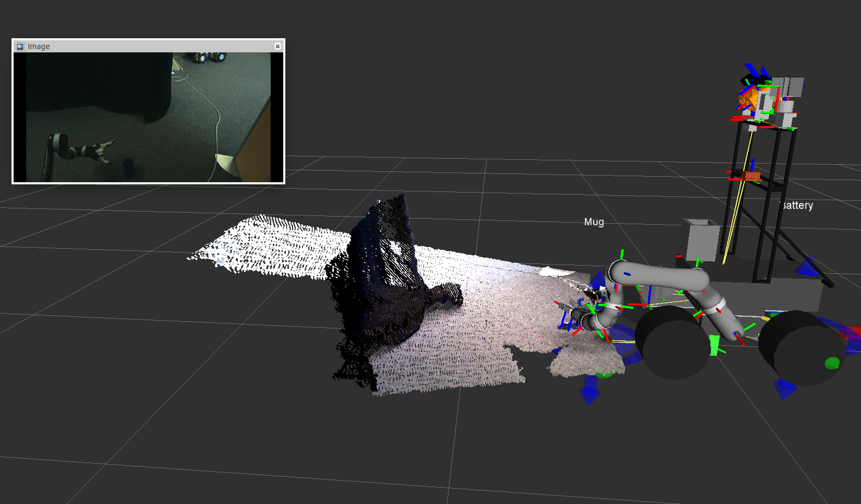Click the robot's front black wheel

tap(674, 344)
